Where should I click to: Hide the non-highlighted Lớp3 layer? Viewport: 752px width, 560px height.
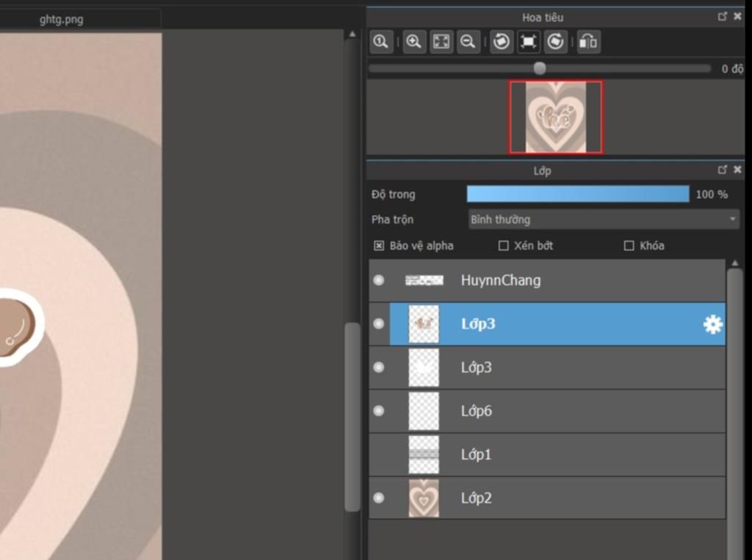tap(379, 367)
